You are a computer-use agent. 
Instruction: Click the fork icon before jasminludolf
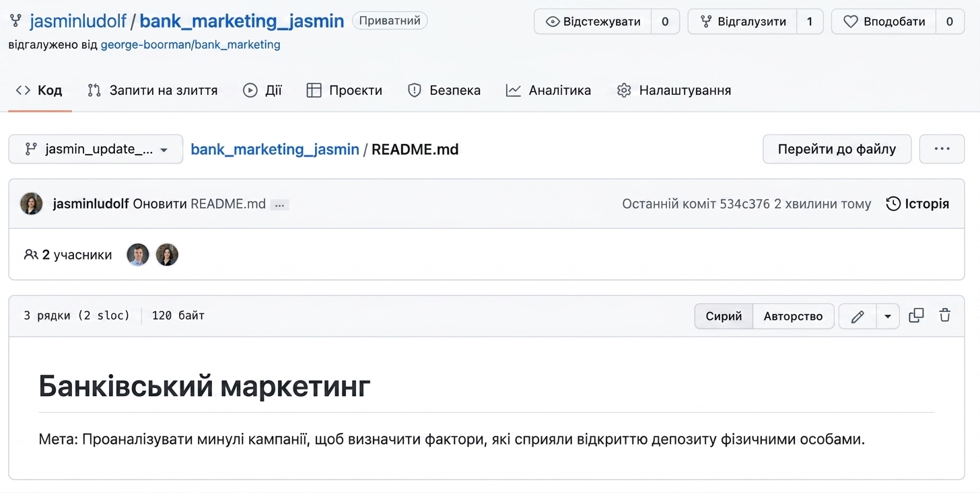(x=15, y=21)
